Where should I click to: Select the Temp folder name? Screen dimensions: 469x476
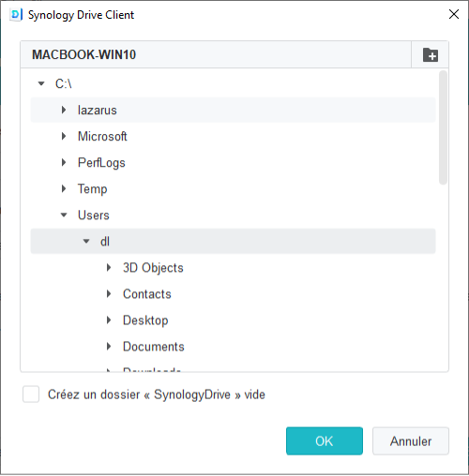(x=93, y=189)
